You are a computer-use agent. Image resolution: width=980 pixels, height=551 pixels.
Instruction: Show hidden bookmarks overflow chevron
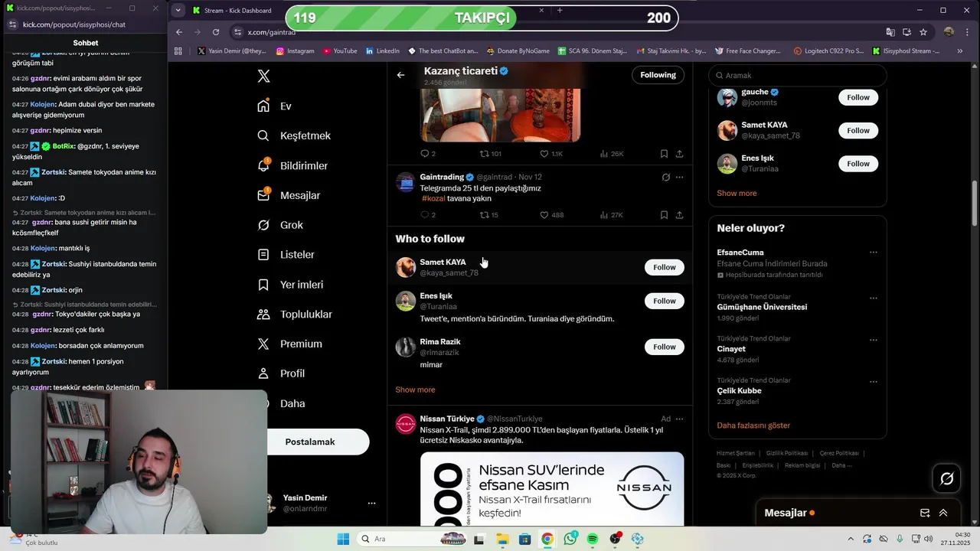pos(959,51)
